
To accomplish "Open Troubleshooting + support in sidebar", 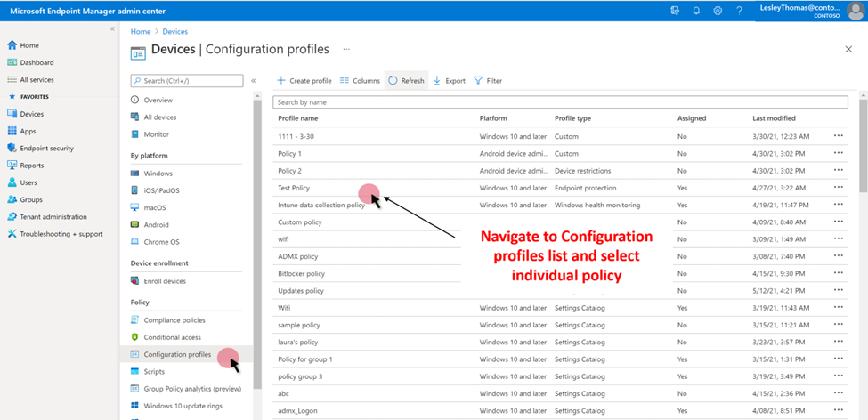I will click(x=55, y=234).
